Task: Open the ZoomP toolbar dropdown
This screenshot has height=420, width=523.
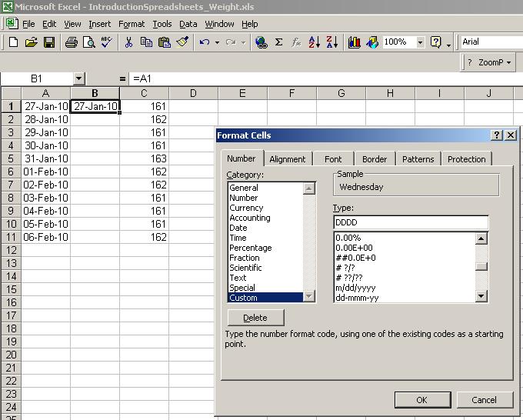Action: 508,62
